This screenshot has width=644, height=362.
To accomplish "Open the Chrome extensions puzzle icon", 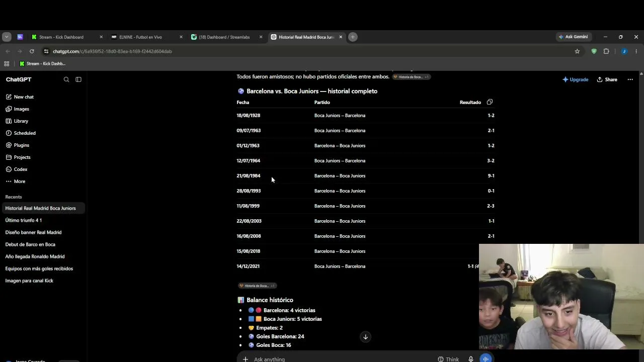I will 606,51.
